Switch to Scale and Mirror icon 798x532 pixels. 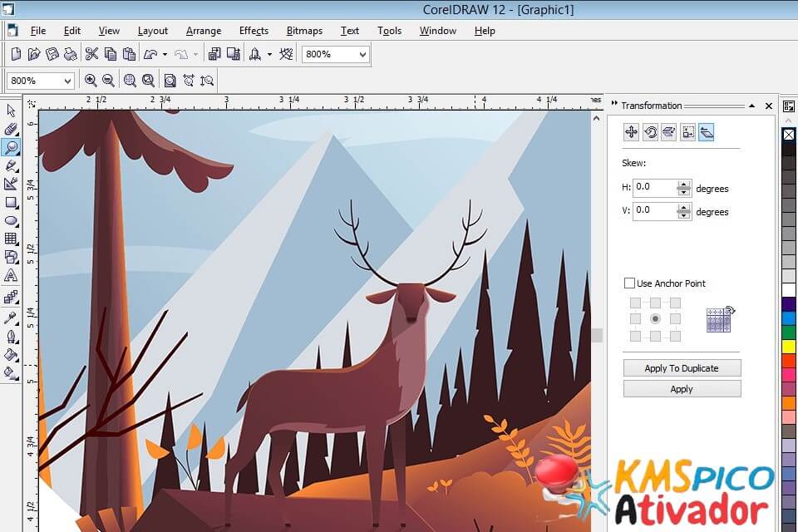click(x=668, y=132)
